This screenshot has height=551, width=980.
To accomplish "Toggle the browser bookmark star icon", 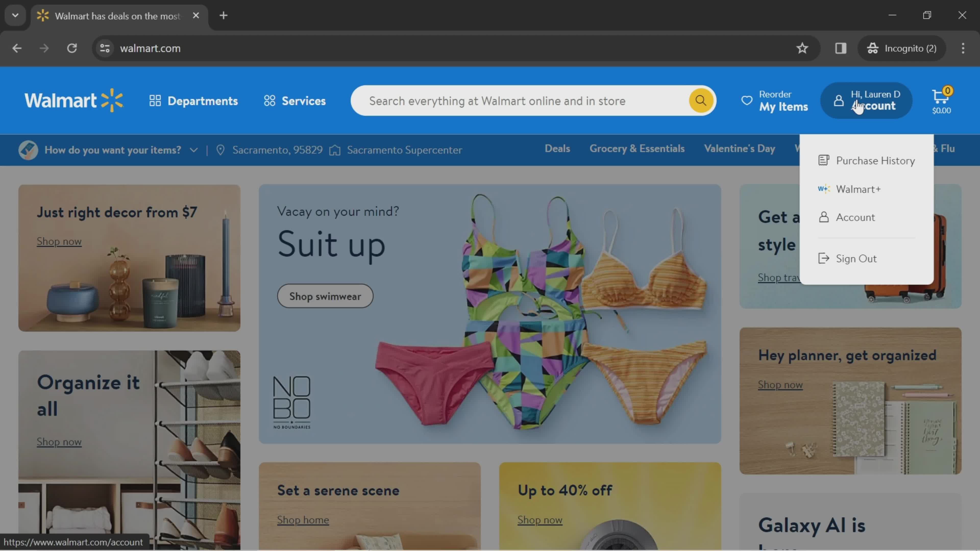I will pyautogui.click(x=802, y=48).
